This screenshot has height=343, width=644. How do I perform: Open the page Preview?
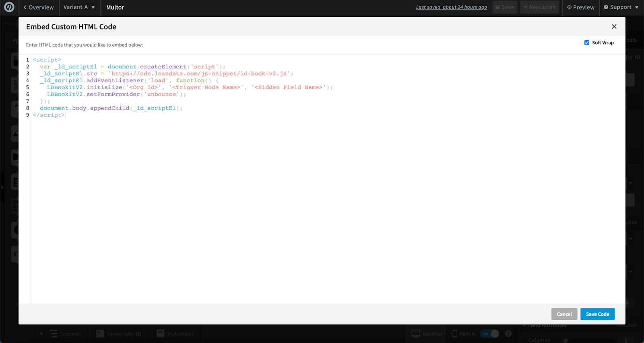pyautogui.click(x=581, y=7)
